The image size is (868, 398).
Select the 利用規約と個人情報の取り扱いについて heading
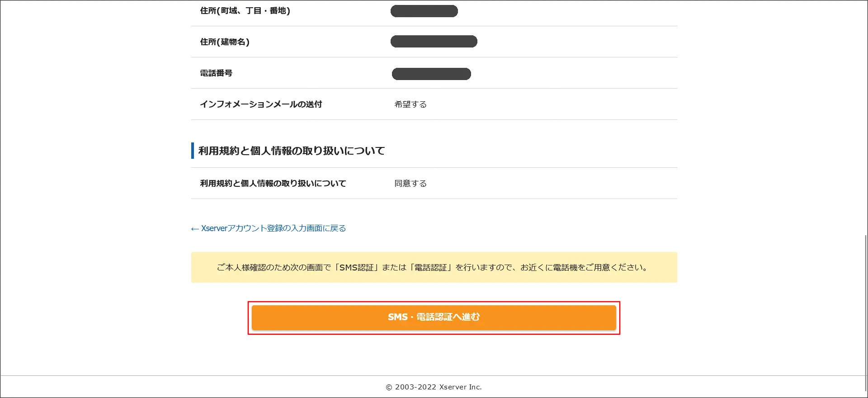pyautogui.click(x=291, y=151)
